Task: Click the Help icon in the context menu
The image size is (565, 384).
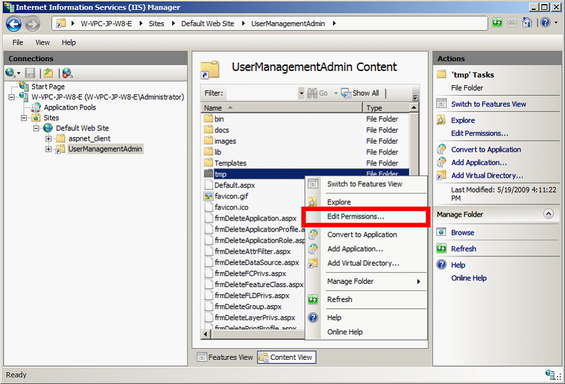Action: tap(313, 317)
